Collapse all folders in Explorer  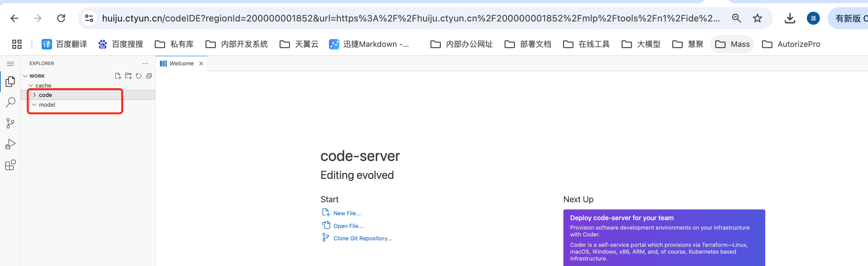[x=149, y=76]
